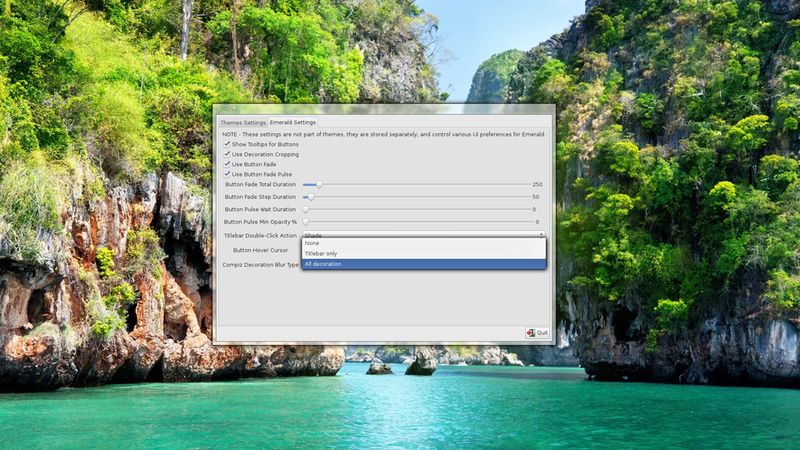The width and height of the screenshot is (800, 450).
Task: Click the Button Pulse Wait Duration slider handle
Action: 306,209
